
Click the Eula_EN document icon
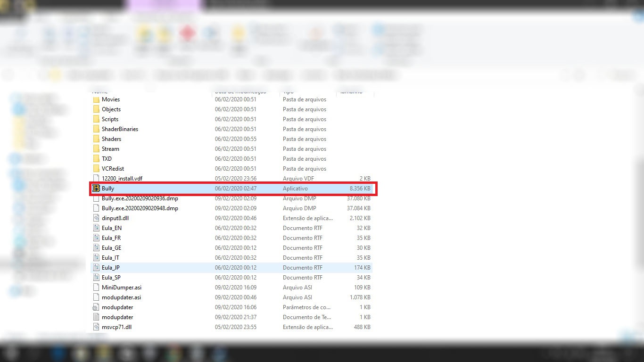(96, 228)
